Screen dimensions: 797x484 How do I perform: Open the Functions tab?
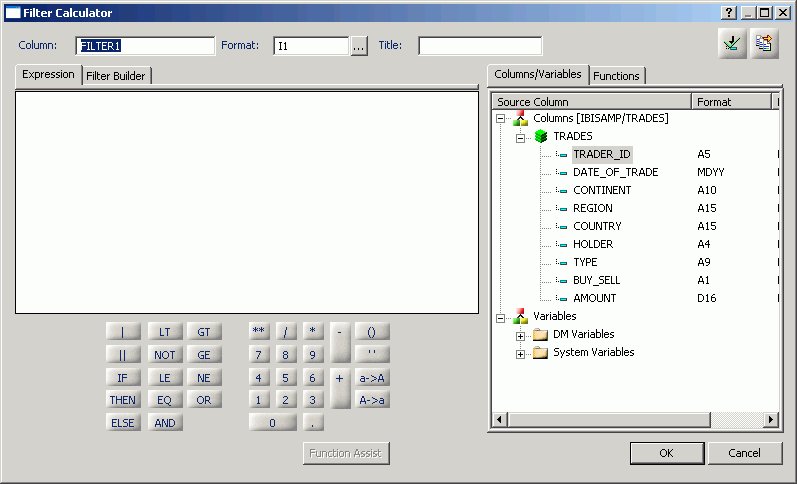coord(616,76)
